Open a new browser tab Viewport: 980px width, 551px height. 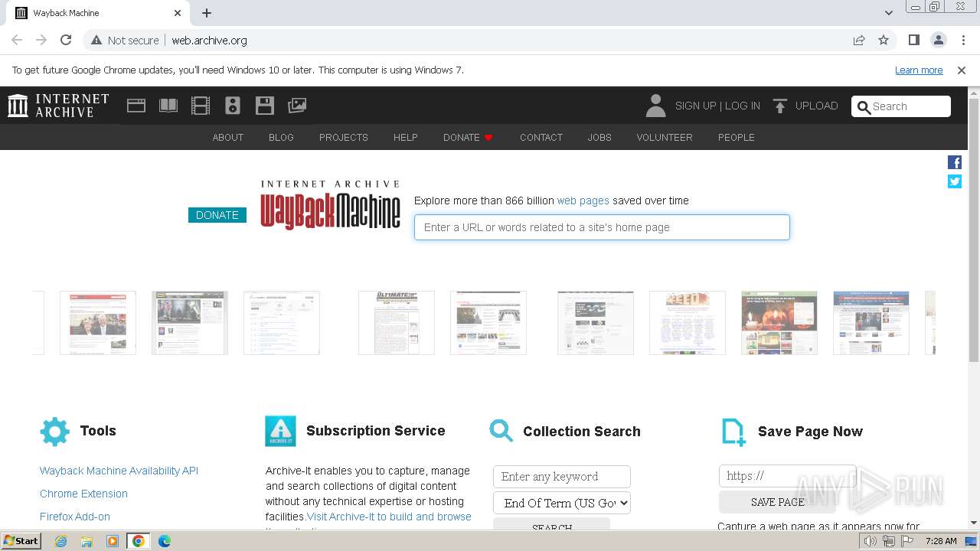tap(207, 13)
